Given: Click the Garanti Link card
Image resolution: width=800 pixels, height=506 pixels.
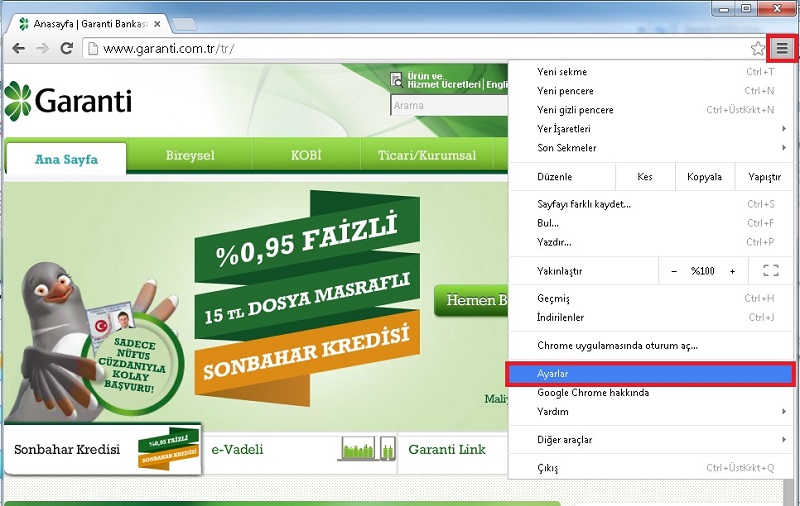Looking at the screenshot, I should pos(453,449).
